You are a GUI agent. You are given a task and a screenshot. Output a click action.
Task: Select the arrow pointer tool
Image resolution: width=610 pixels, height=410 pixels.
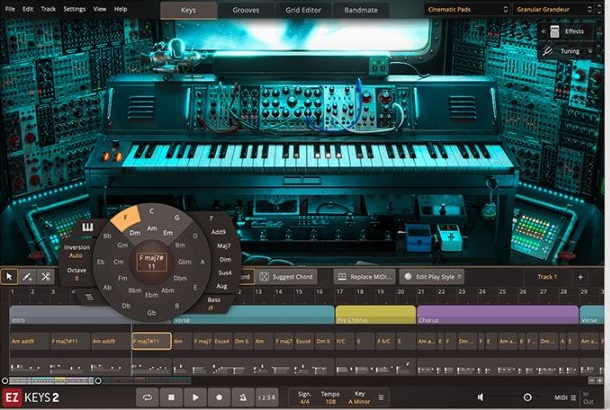coord(9,277)
